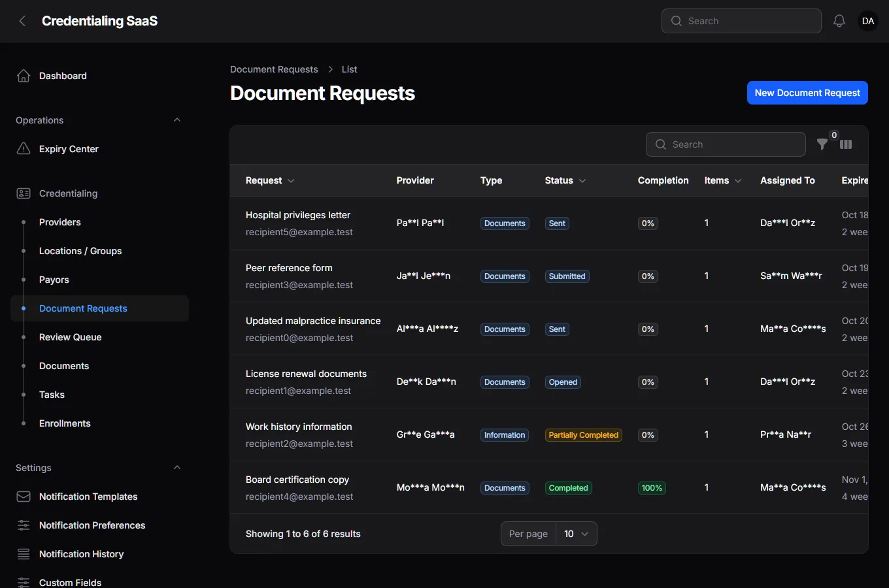Click the Dashboard home icon
This screenshot has width=889, height=588.
(x=24, y=76)
